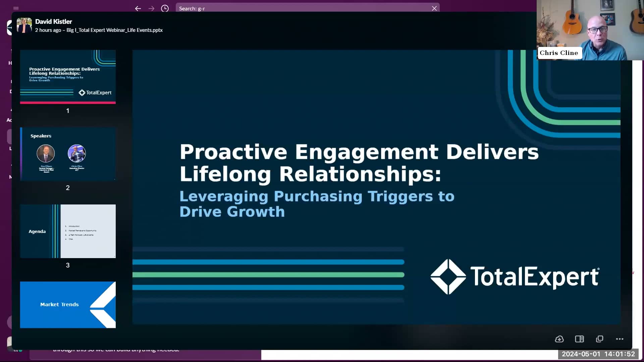Clear the search with the X button
This screenshot has width=644, height=362.
click(434, 8)
